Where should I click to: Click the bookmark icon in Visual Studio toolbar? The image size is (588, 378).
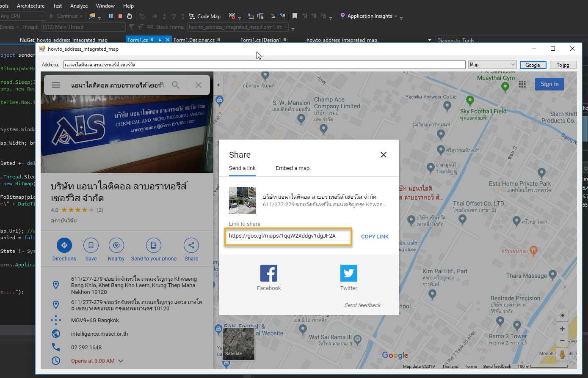pyautogui.click(x=295, y=16)
